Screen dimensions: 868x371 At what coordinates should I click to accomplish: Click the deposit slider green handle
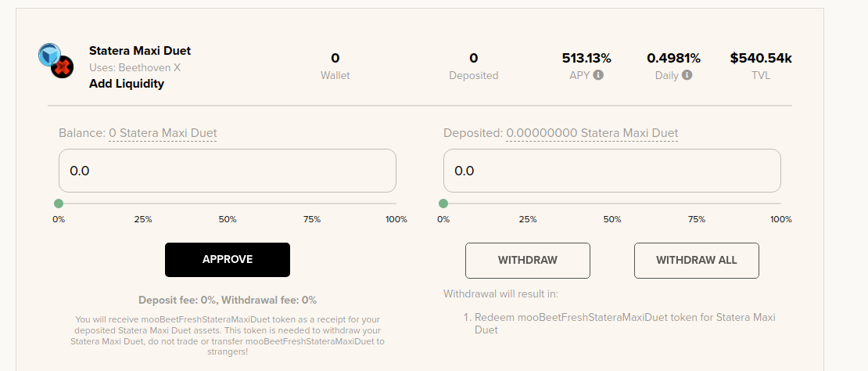point(59,204)
